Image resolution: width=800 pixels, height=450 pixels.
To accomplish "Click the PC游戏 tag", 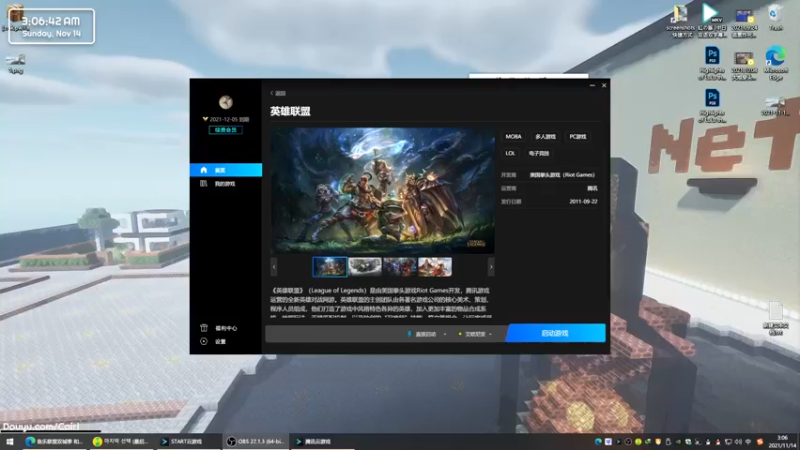I will point(578,137).
